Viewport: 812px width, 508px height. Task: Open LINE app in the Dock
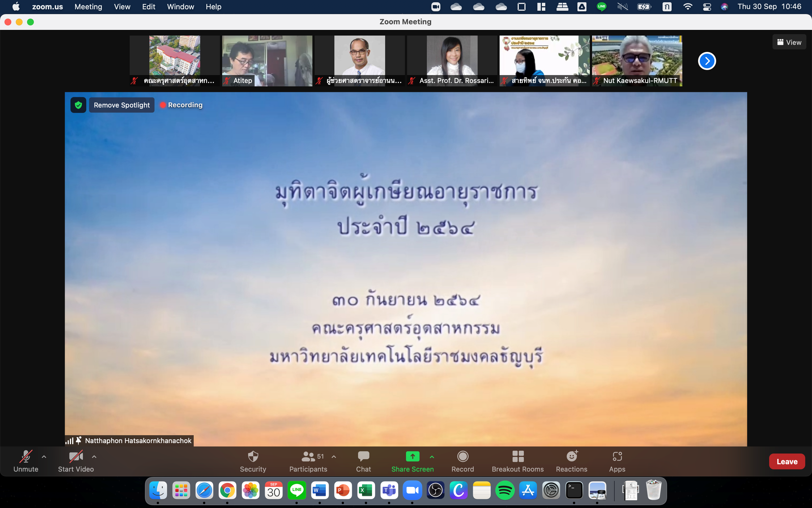(297, 491)
